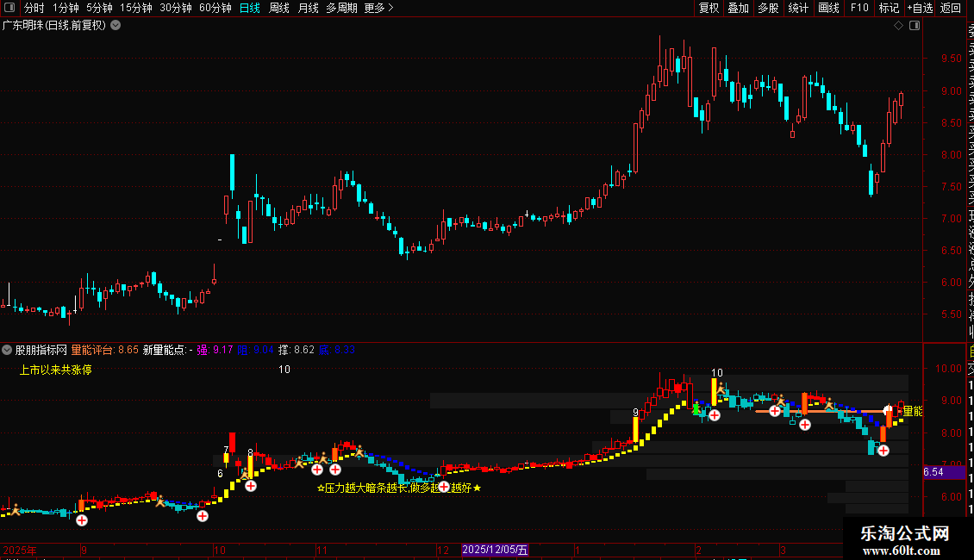This screenshot has width=974, height=560.
Task: Open the dropdown arrow next to 广东明珠(日线.前复权)
Action: pyautogui.click(x=116, y=26)
